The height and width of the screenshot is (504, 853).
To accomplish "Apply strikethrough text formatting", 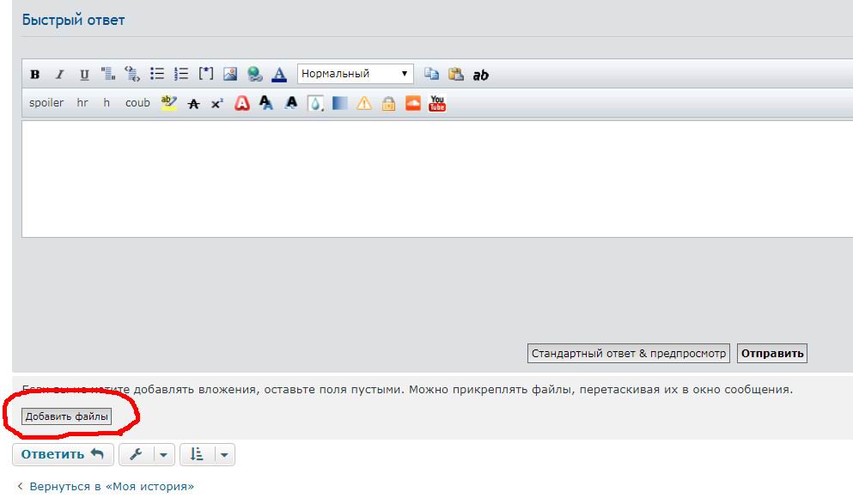I will 193,103.
